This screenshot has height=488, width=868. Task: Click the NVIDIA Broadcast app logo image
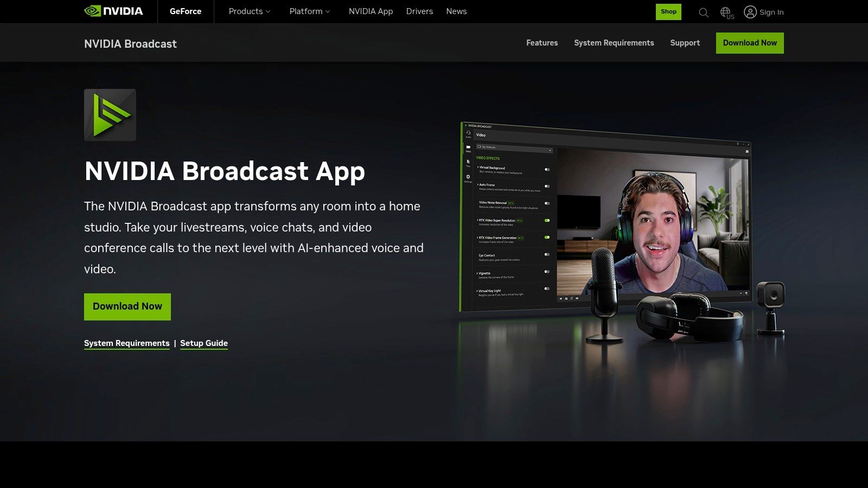tap(110, 115)
